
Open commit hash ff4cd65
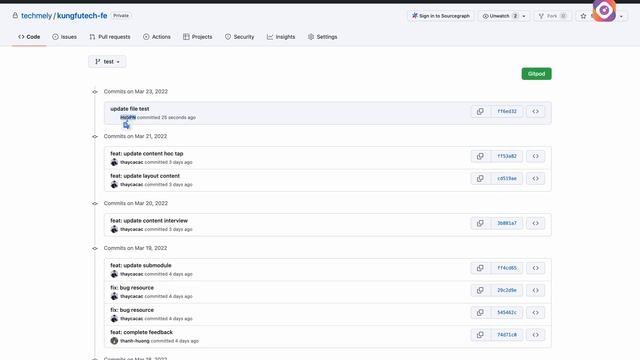[507, 268]
